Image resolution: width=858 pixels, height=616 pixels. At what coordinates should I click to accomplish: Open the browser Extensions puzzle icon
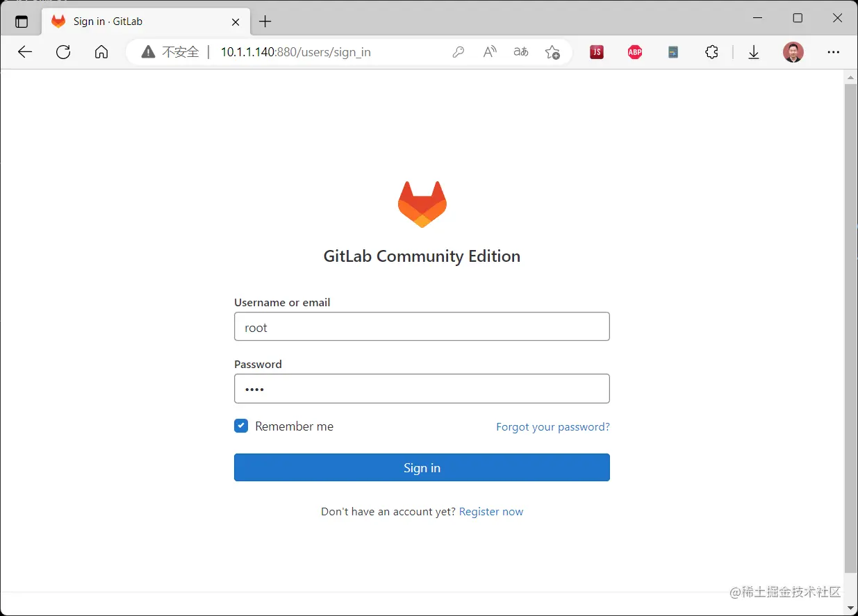[x=711, y=51]
